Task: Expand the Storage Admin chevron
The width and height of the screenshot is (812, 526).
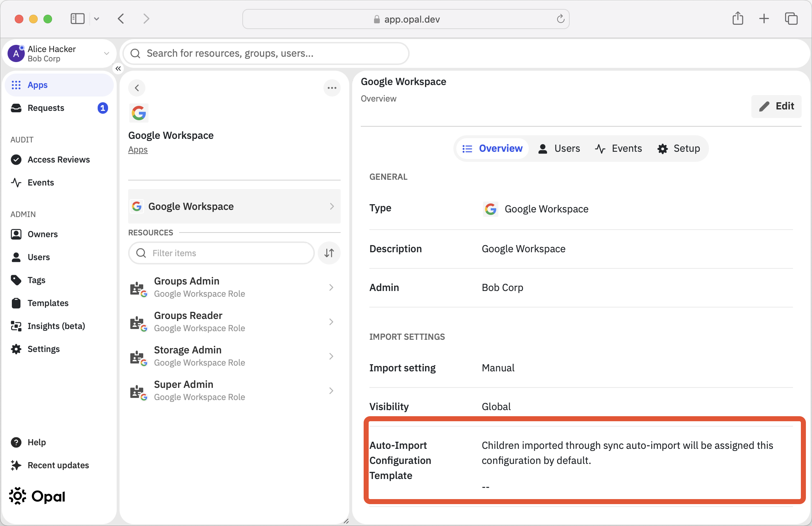Action: point(331,356)
